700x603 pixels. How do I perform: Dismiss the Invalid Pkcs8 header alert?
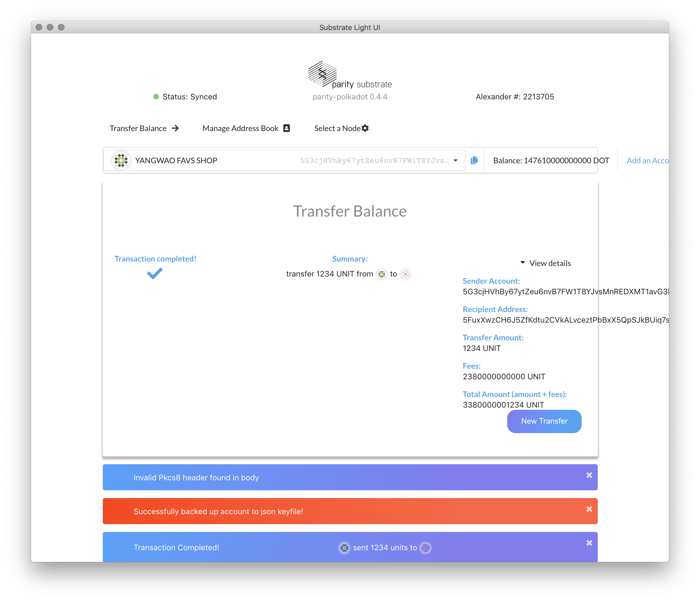click(x=589, y=475)
